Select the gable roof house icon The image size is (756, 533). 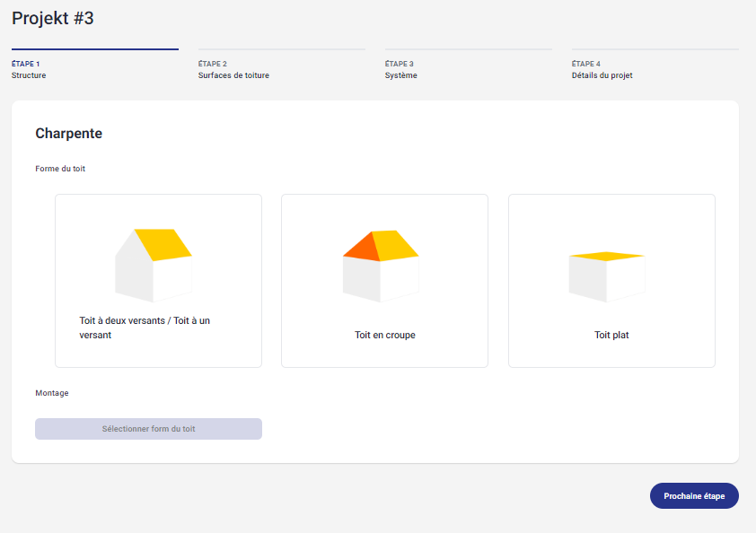point(154,265)
